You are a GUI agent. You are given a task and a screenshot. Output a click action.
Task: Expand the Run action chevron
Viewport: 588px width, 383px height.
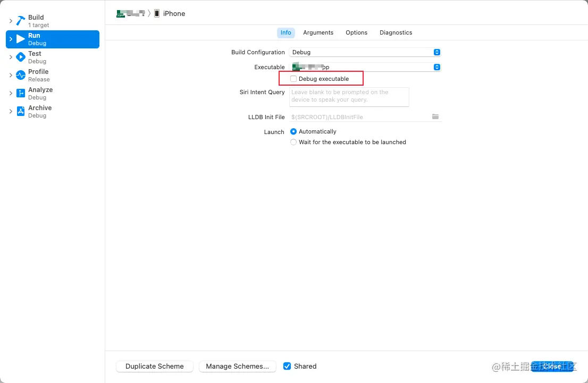pyautogui.click(x=11, y=39)
